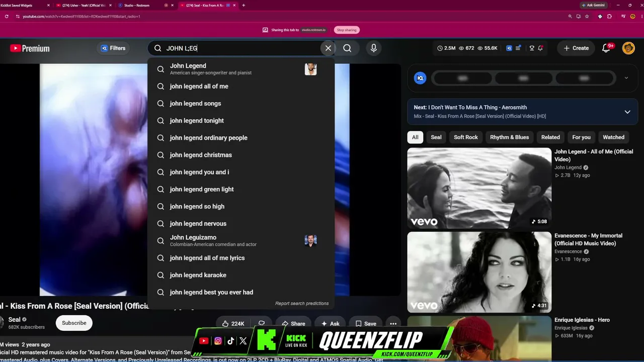Open the vidIQ icon in the stats bar
Viewport: 644px width, 362px height.
point(509,48)
